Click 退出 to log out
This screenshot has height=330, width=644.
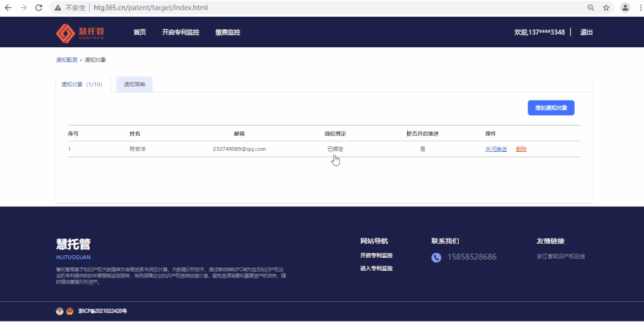(586, 32)
